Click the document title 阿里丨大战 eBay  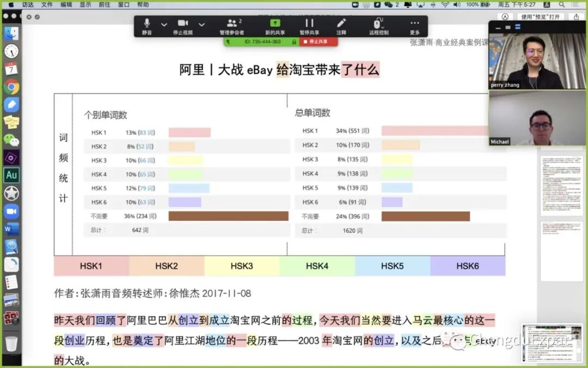(x=226, y=70)
